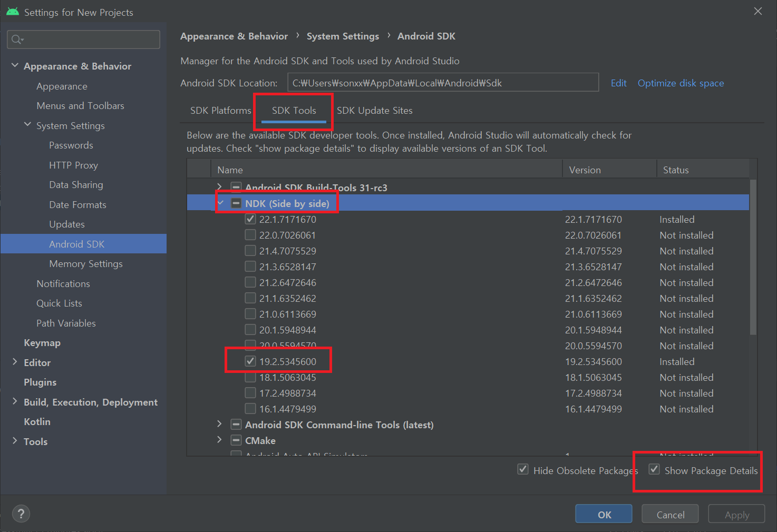This screenshot has width=777, height=532.
Task: Open Menus and Toolbars settings
Action: 80,106
